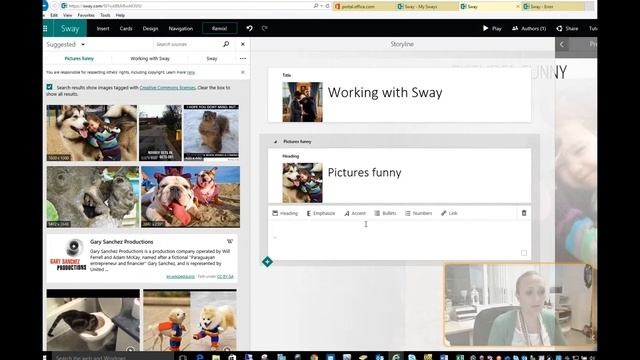Open the Favorites menu
The height and width of the screenshot is (360, 640).
pyautogui.click(x=86, y=15)
